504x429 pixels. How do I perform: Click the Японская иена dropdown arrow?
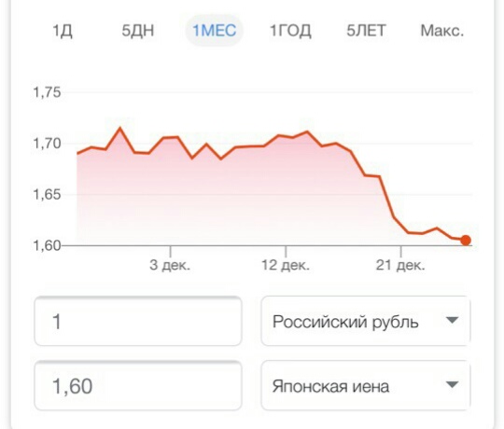453,384
